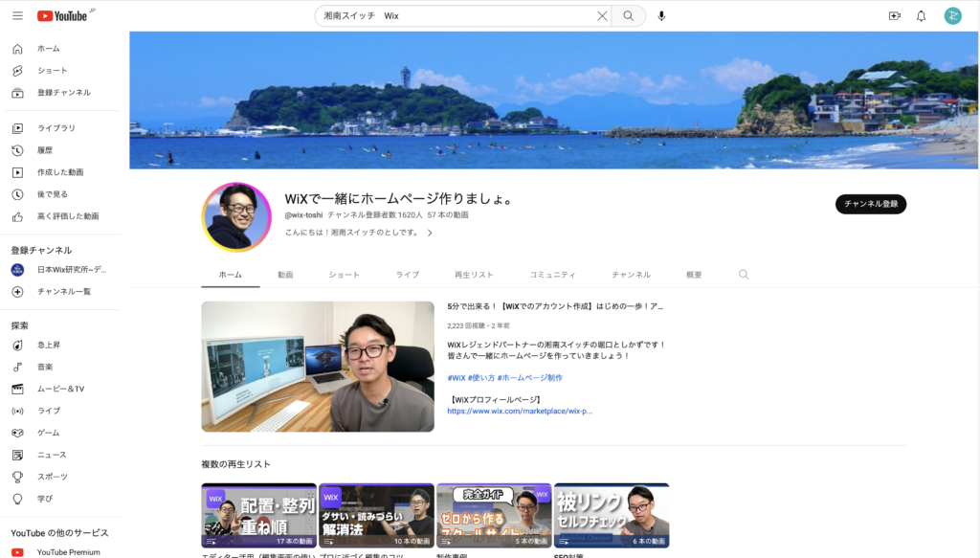This screenshot has width=980, height=558.
Task: Open the featured video title link
Action: (555, 306)
